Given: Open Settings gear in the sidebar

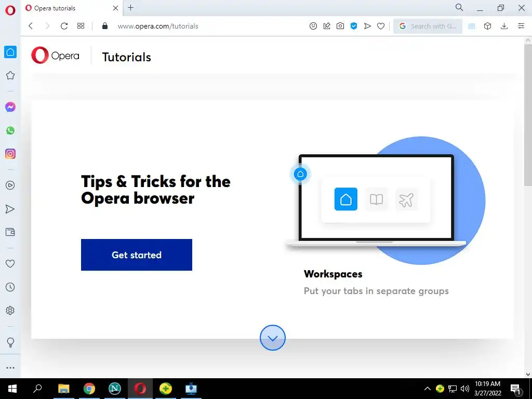Looking at the screenshot, I should (10, 311).
